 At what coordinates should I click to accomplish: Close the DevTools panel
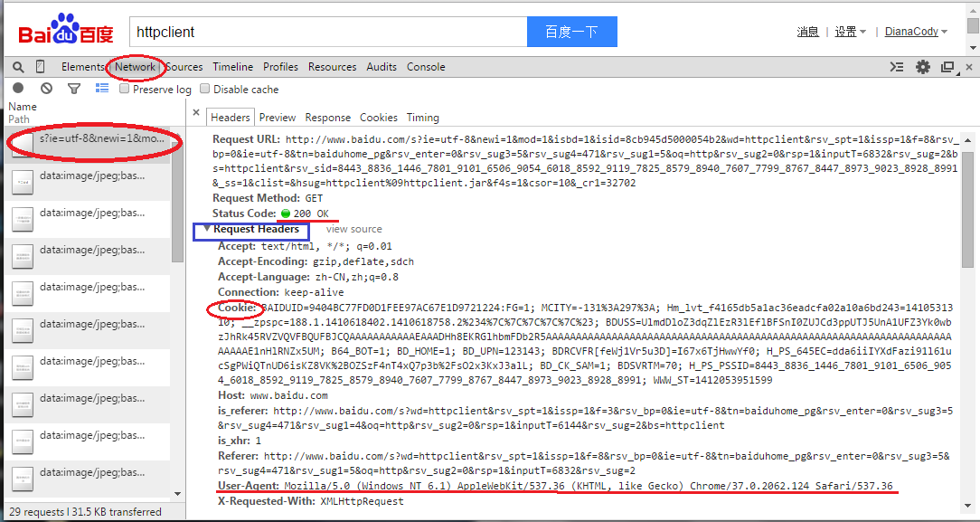[969, 67]
